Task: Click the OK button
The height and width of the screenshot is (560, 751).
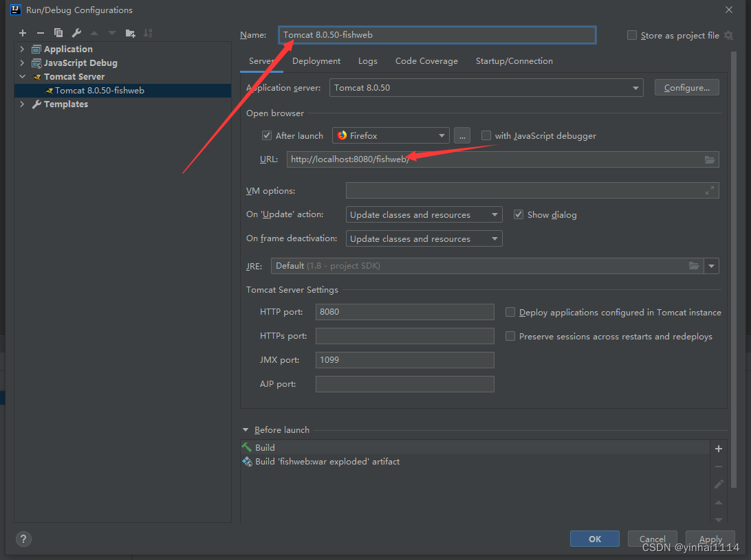Action: coord(594,539)
